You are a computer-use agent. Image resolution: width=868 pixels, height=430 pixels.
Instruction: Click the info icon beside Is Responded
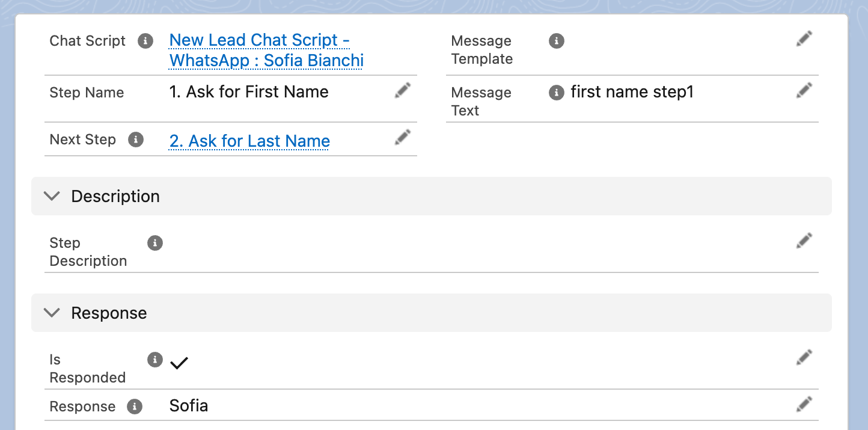coord(155,360)
